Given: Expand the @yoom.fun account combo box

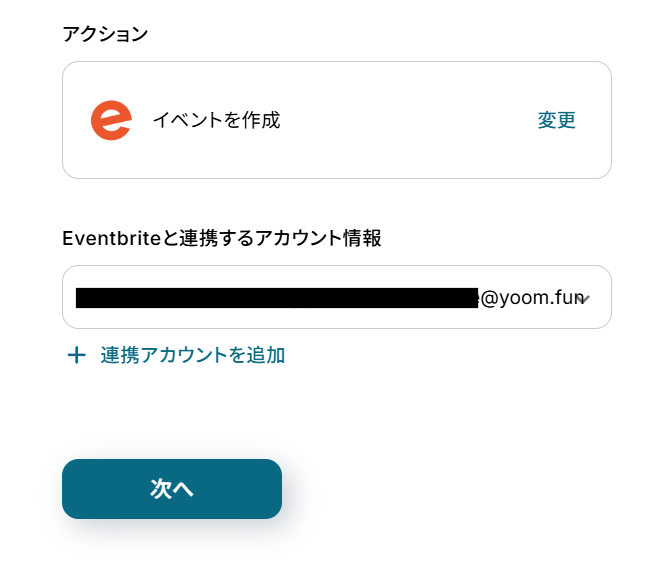Looking at the screenshot, I should (x=336, y=297).
